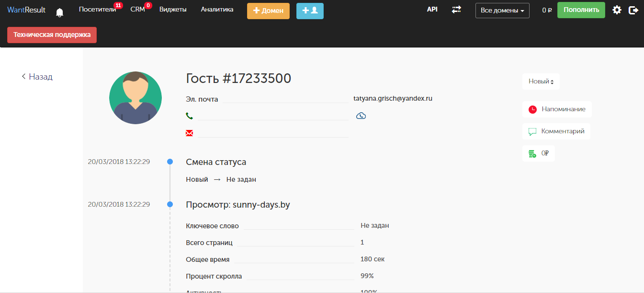Open the Новый status dropdown
This screenshot has height=293, width=644.
coord(541,82)
